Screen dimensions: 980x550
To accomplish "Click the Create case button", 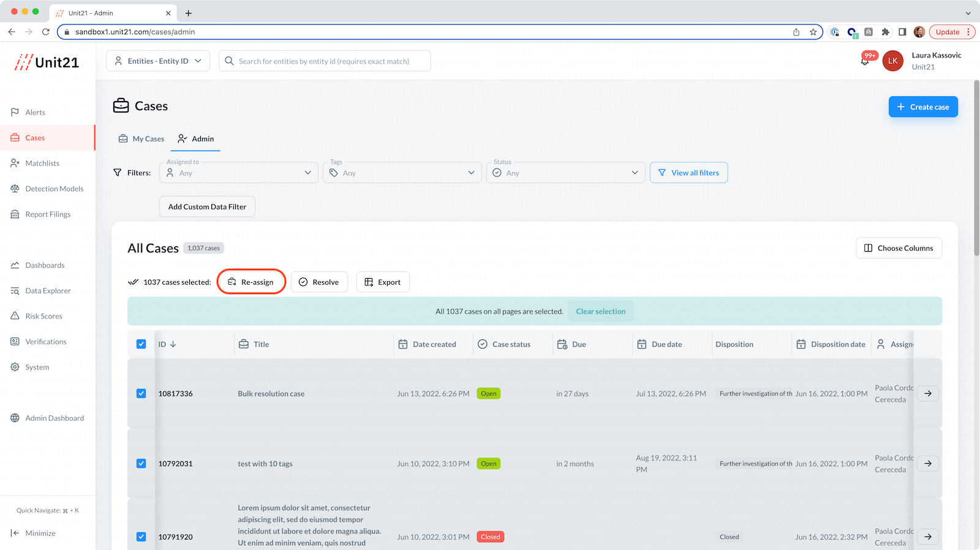I will click(x=923, y=107).
